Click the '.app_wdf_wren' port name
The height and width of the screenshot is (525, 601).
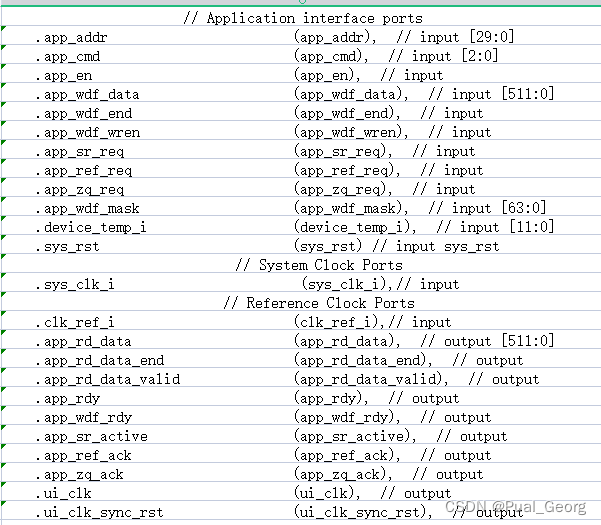tap(88, 133)
